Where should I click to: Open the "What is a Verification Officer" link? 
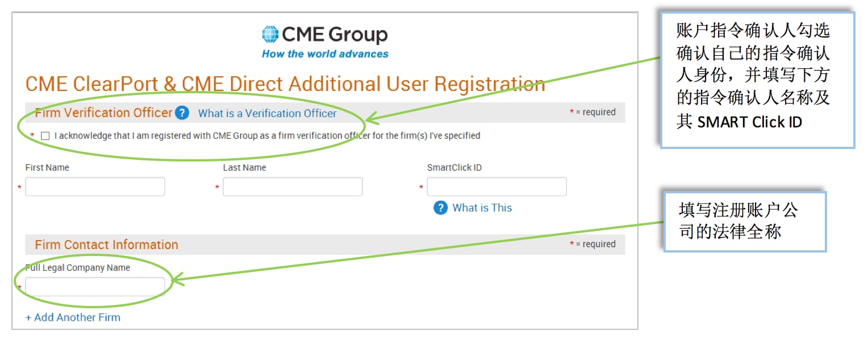(267, 113)
